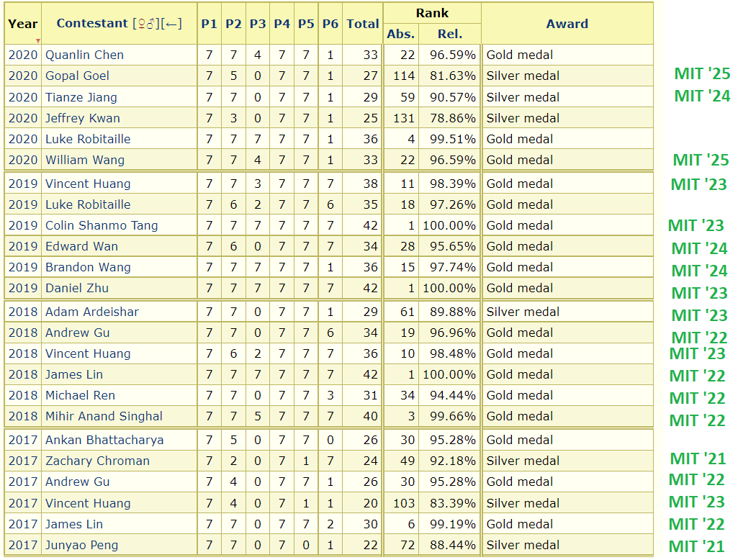Screen dimensions: 756x560
Task: Click the gender symbol icon in Contestant header
Action: point(145,24)
